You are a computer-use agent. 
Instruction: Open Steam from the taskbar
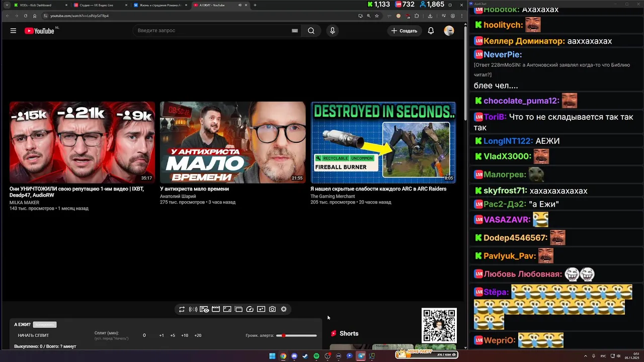pos(305,356)
